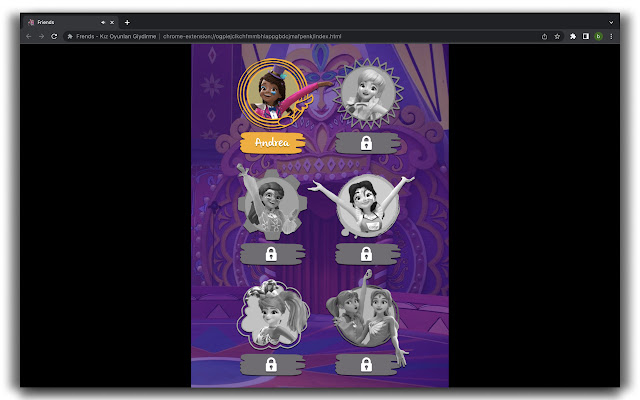
Task: Close the Friends tab
Action: (x=112, y=22)
